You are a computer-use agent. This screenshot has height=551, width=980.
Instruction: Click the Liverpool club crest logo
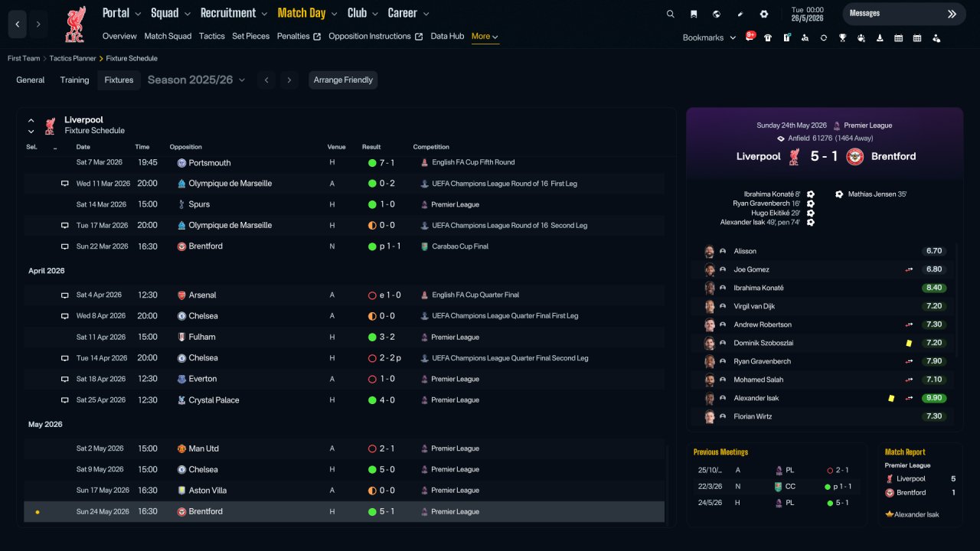coord(74,24)
